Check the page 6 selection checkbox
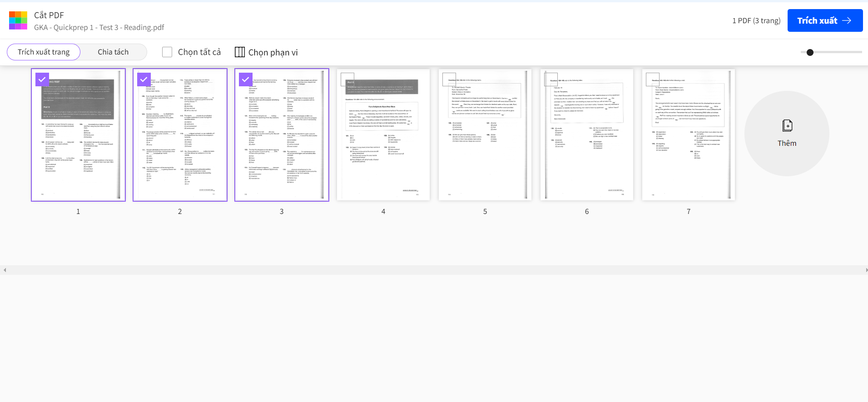 [x=551, y=79]
